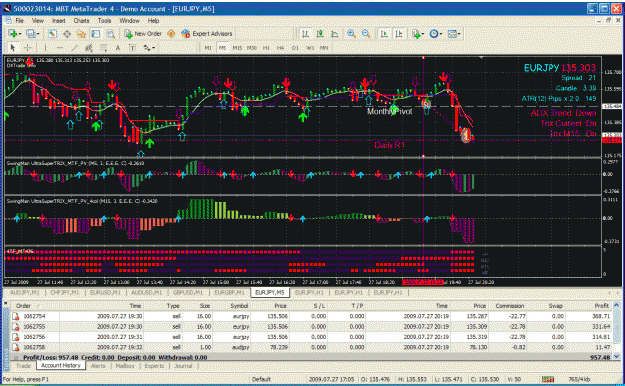Select the Cursor arrow tool
625x386 pixels.
13,48
